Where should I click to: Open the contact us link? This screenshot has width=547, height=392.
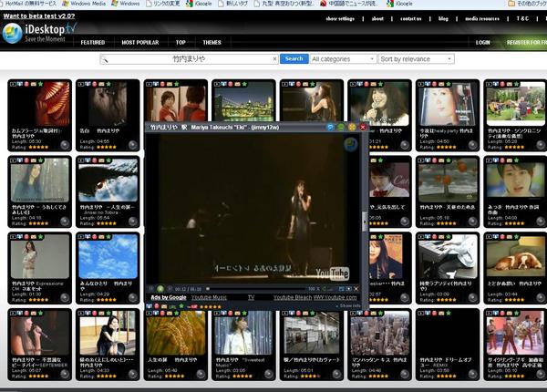point(411,19)
